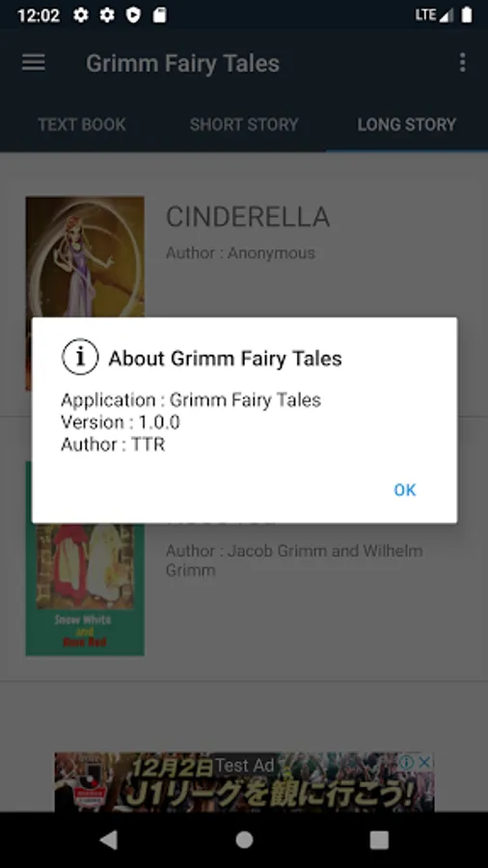Open the Snow White and Rose Red cover

tap(85, 589)
